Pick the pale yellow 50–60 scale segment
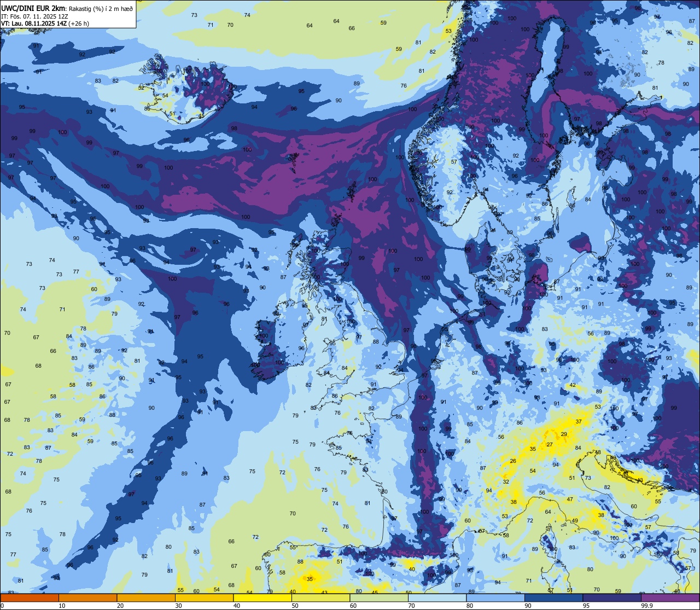 pyautogui.click(x=320, y=597)
